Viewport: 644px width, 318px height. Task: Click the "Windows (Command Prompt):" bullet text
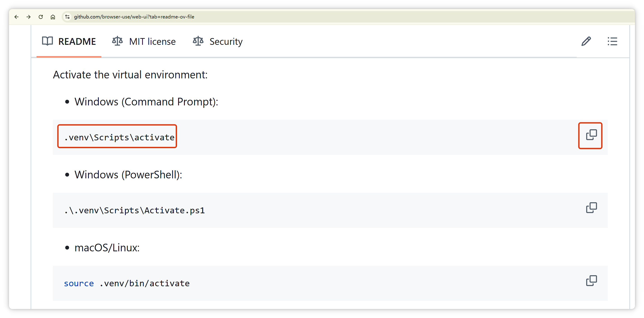pos(146,102)
